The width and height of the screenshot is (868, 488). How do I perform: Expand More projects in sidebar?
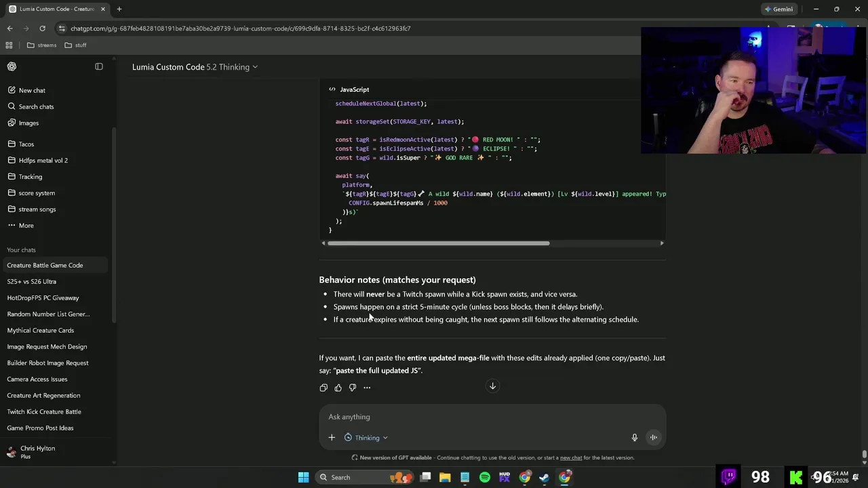(x=26, y=225)
